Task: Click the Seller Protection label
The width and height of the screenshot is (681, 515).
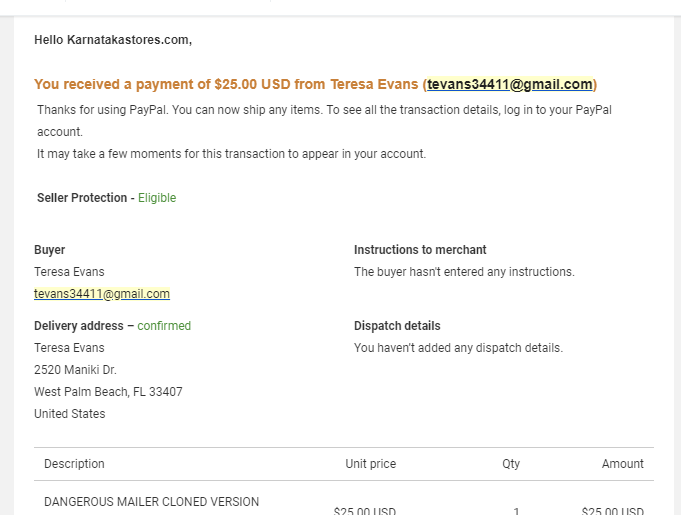Action: (x=82, y=198)
